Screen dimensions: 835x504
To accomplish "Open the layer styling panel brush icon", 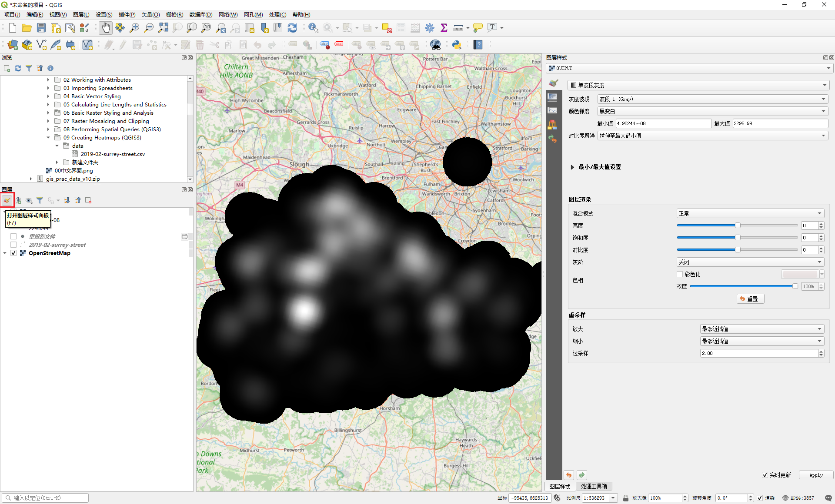I will point(7,200).
